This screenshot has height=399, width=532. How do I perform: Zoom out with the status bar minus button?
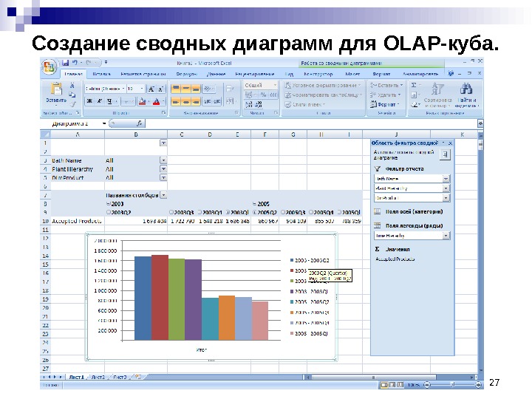427,385
